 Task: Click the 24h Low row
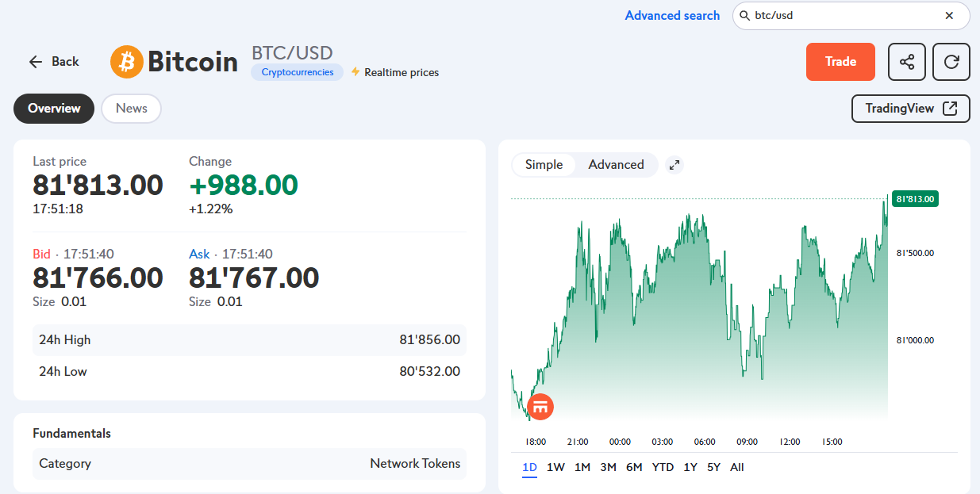pyautogui.click(x=249, y=371)
